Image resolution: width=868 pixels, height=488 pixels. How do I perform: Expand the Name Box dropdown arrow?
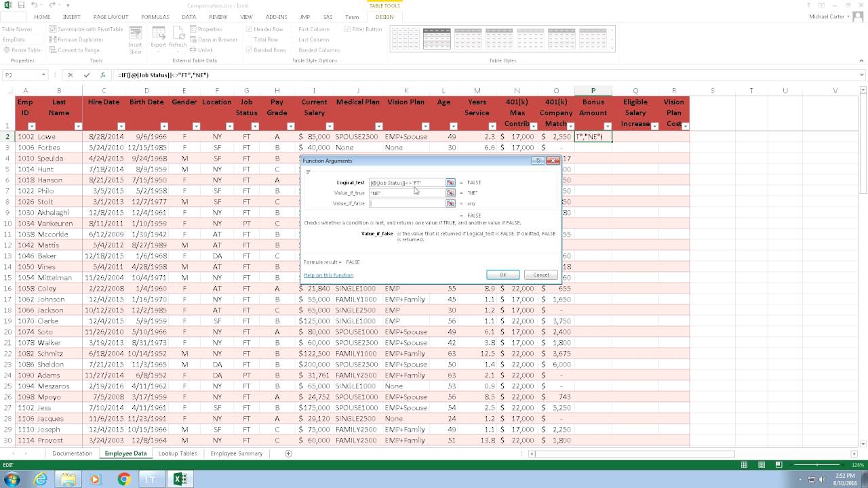click(43, 75)
